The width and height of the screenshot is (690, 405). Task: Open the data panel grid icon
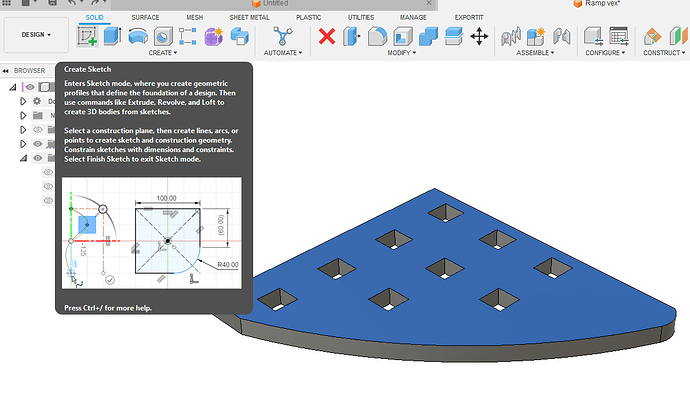[7, 3]
